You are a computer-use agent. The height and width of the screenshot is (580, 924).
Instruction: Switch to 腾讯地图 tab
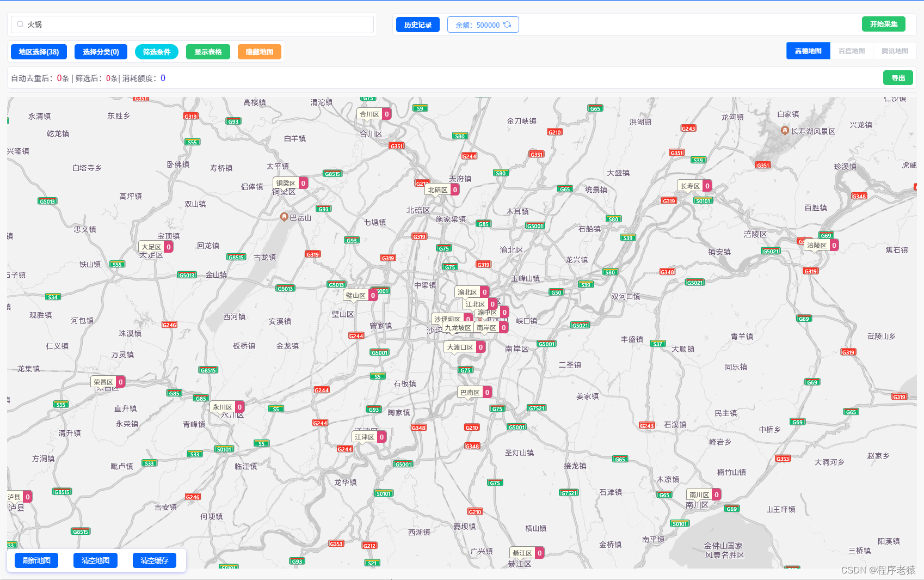click(895, 51)
